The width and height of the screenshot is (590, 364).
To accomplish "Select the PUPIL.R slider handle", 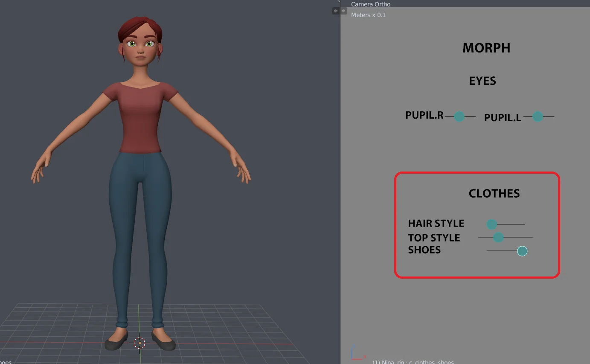I will click(x=459, y=116).
